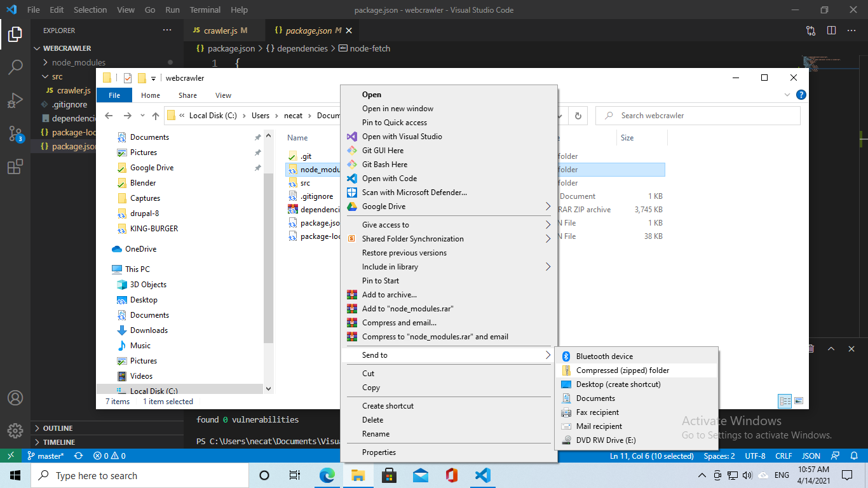The width and height of the screenshot is (868, 488).
Task: Open Source Control view in activity bar
Action: coord(15,133)
